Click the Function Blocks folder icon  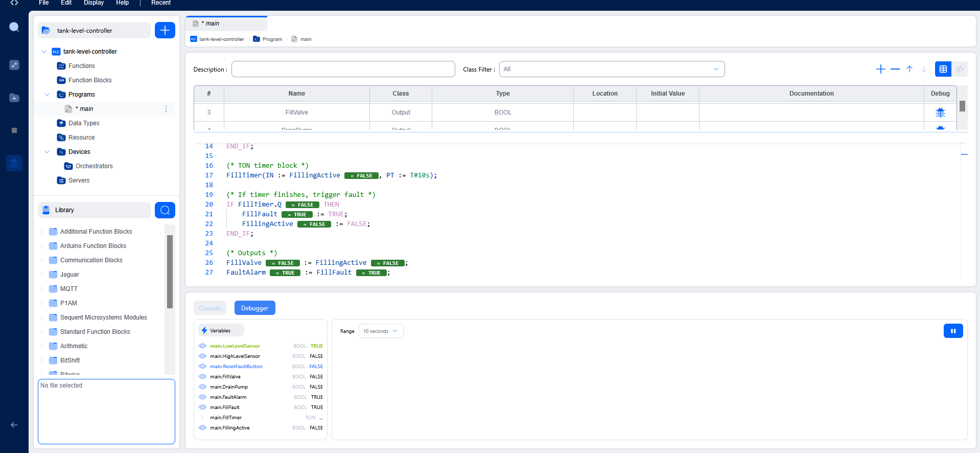(x=61, y=80)
